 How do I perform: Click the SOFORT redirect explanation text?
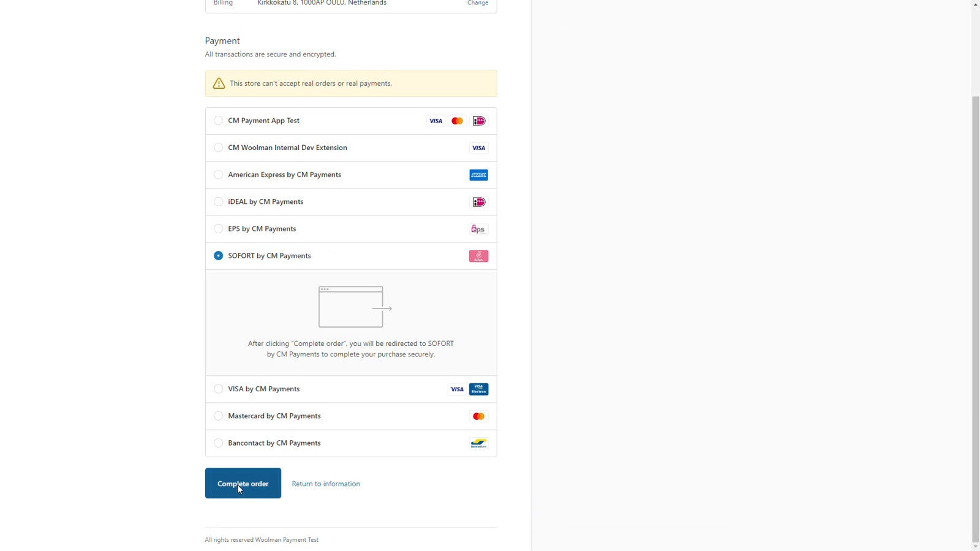tap(351, 349)
